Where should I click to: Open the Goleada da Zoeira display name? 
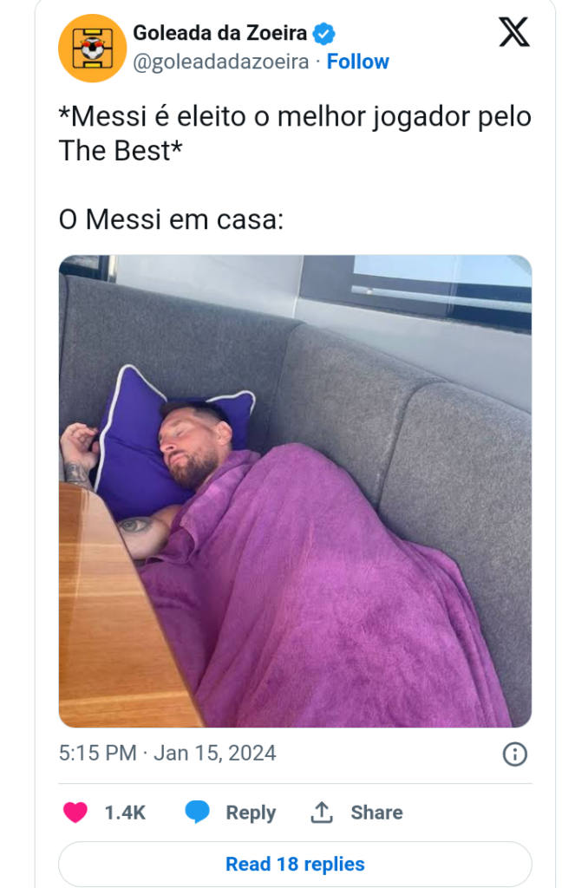click(x=219, y=33)
